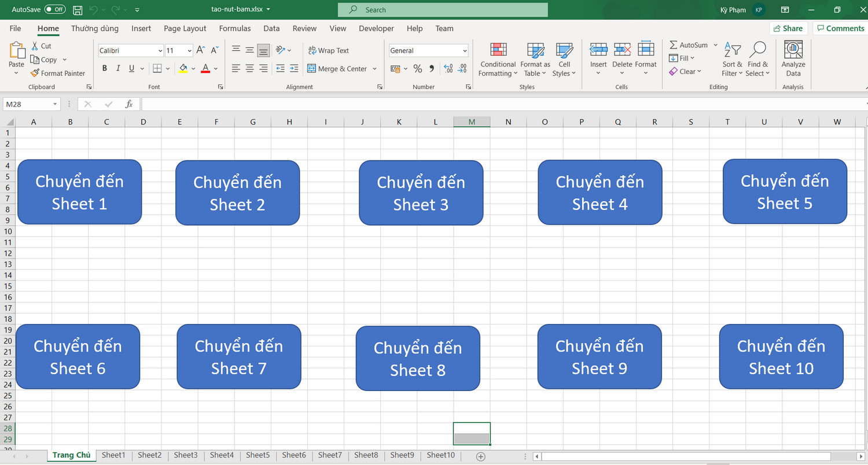The width and height of the screenshot is (868, 465).
Task: Switch to the Developer ribbon tab
Action: [376, 28]
